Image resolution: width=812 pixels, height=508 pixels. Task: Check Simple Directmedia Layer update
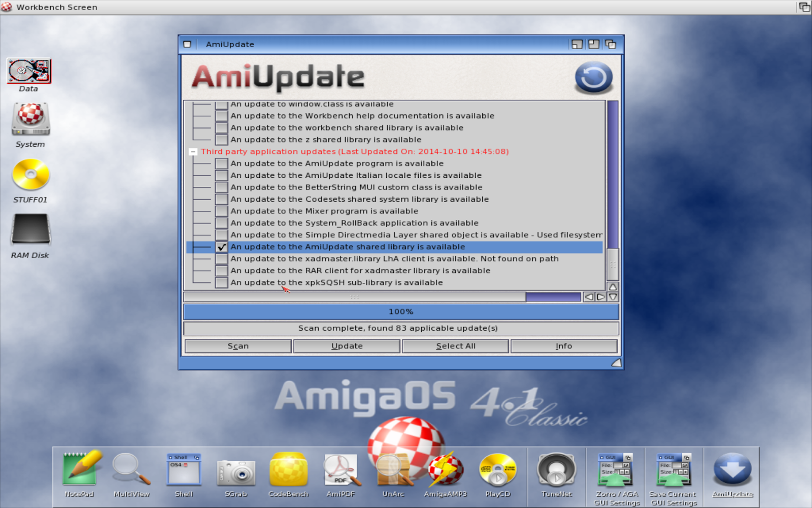[221, 235]
